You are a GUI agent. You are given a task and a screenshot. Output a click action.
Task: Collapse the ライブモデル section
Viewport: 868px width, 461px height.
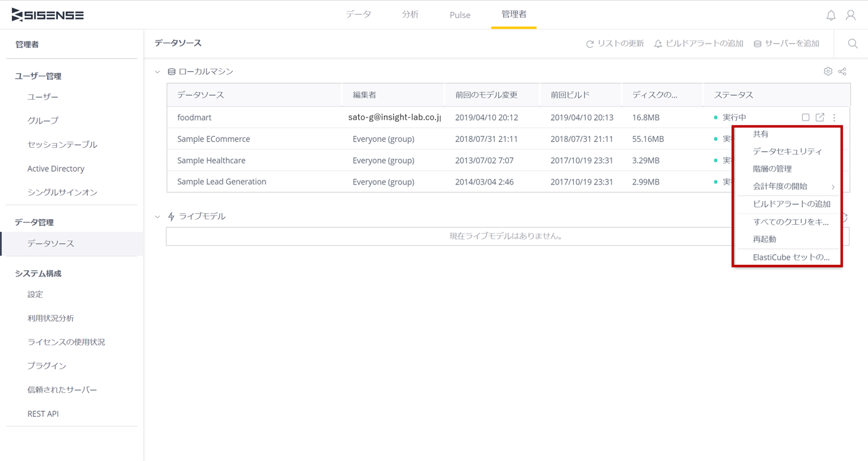click(x=158, y=217)
